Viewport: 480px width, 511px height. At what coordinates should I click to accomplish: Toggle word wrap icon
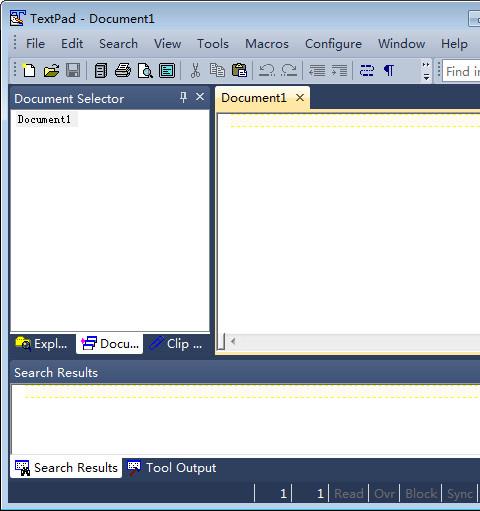(x=367, y=71)
